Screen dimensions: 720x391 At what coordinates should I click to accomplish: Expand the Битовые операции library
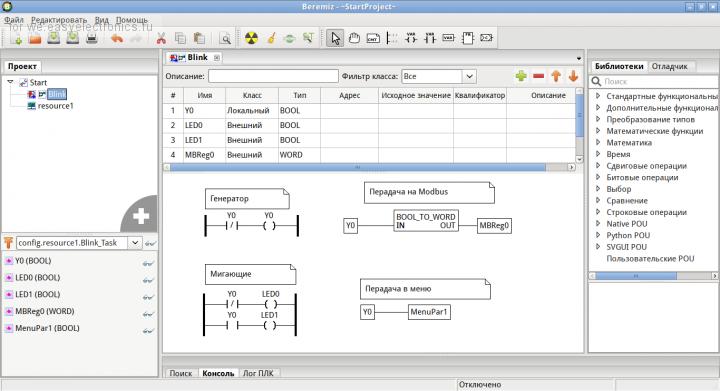[x=598, y=177]
